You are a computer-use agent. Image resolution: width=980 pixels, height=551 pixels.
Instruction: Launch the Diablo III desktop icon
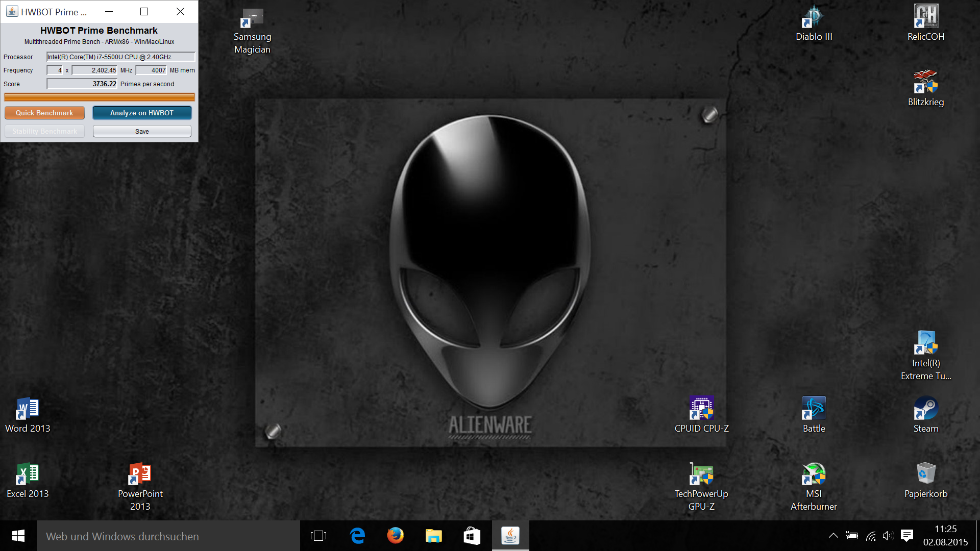click(814, 23)
